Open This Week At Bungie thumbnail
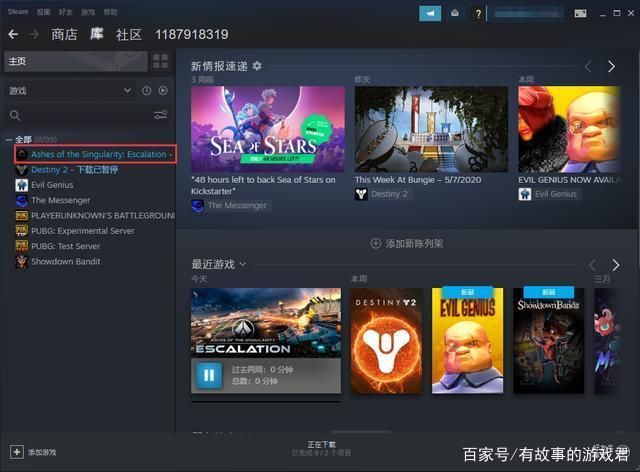640x472 pixels. 431,129
